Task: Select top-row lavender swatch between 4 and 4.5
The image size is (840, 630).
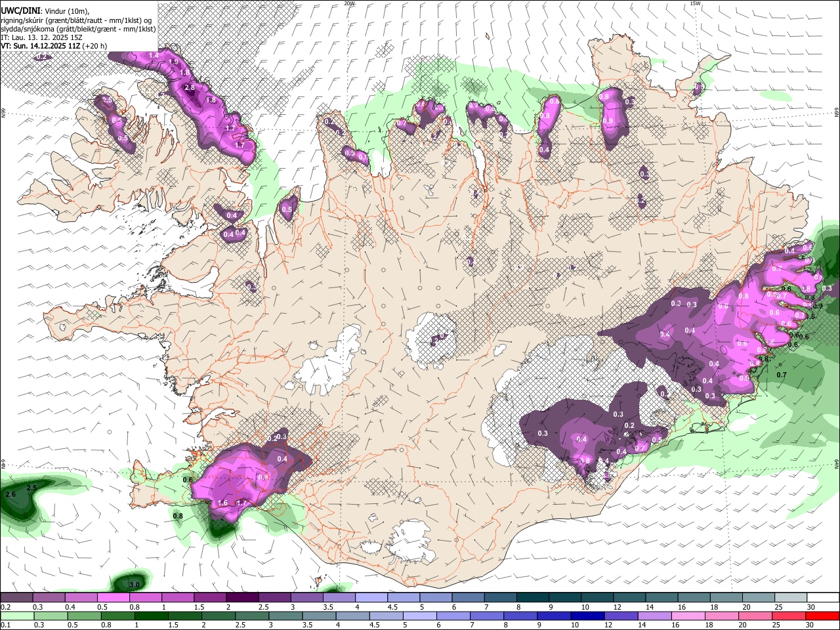Action: pyautogui.click(x=371, y=598)
